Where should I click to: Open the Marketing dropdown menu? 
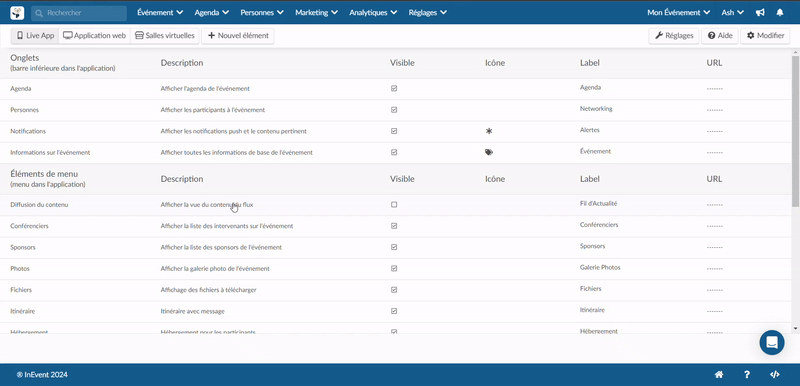316,13
